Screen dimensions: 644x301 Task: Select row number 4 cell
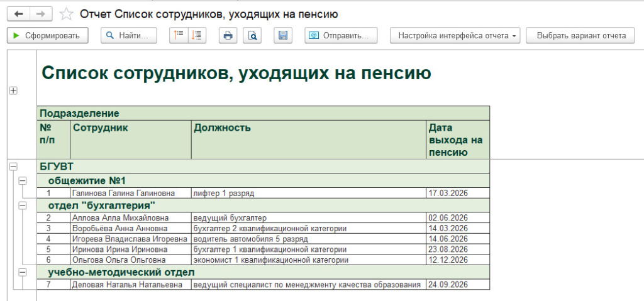click(x=53, y=239)
